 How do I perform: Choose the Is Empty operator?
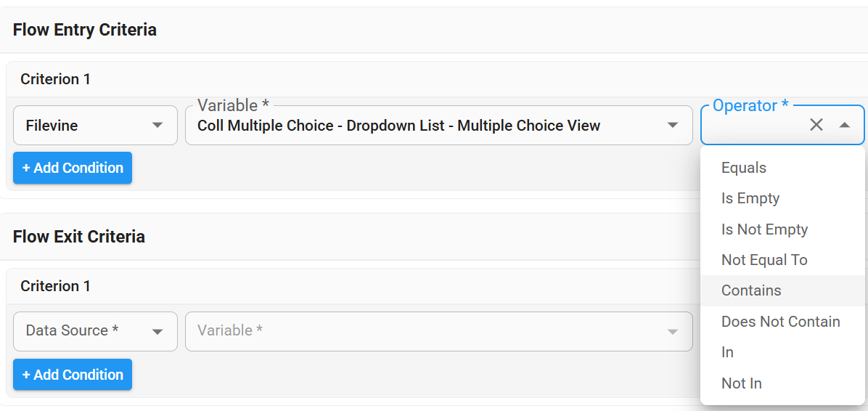[x=750, y=198]
